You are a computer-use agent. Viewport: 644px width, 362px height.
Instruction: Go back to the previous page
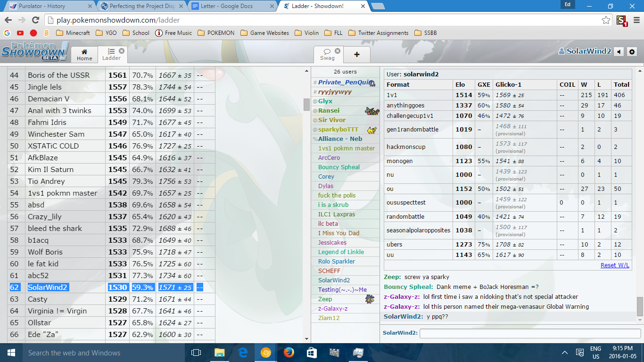[x=8, y=20]
